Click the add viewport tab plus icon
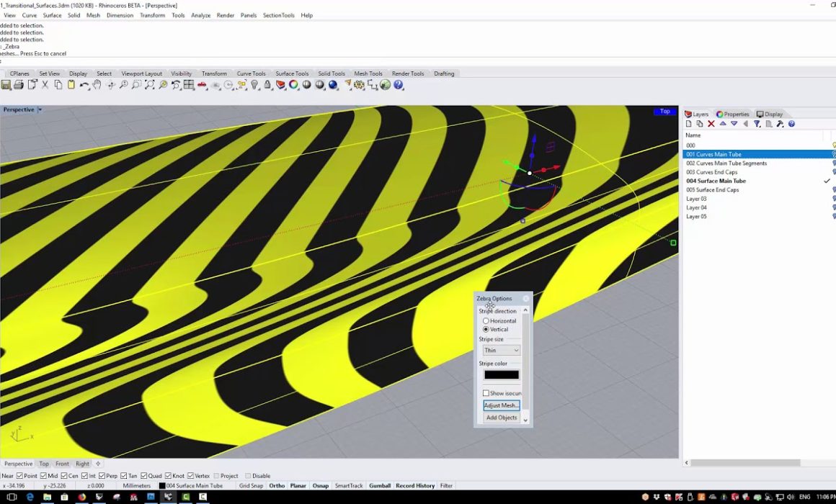The image size is (836, 504). coord(98,464)
